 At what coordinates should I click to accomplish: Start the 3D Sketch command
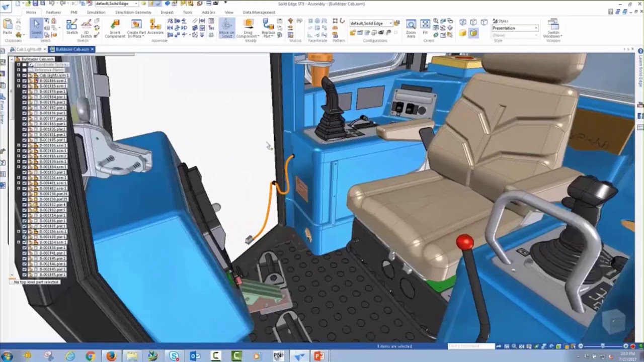[x=86, y=28]
